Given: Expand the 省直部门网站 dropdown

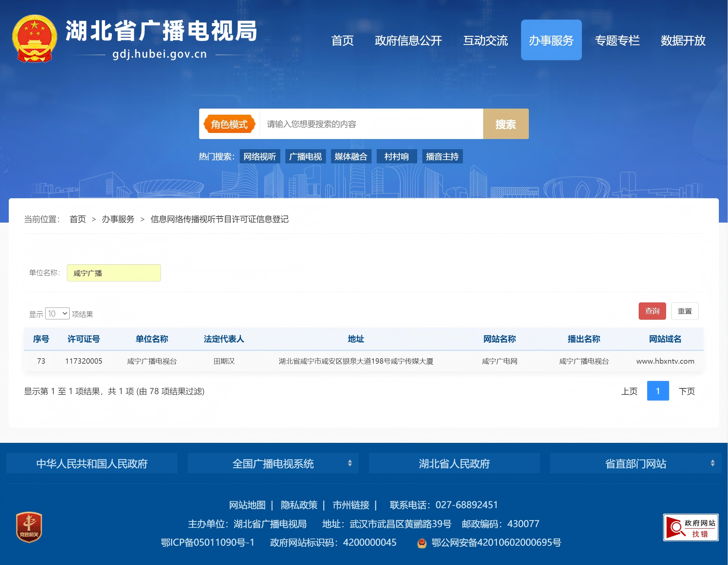Looking at the screenshot, I should (635, 464).
